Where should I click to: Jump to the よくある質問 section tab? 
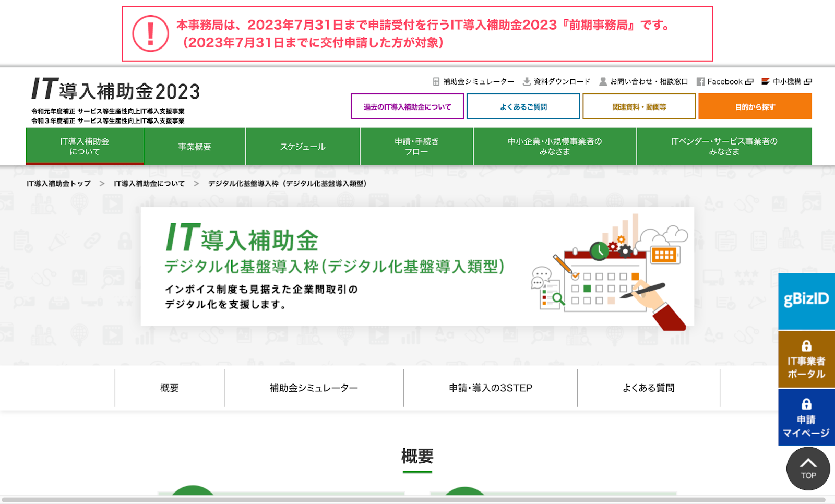click(649, 388)
